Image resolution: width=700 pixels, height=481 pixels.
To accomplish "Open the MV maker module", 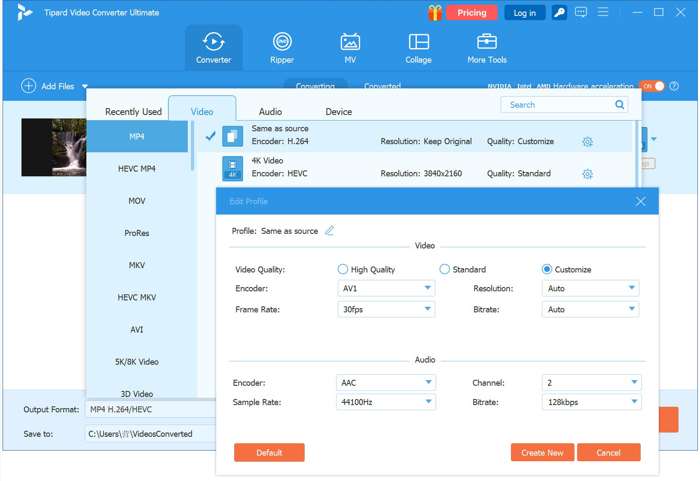I will [x=350, y=48].
